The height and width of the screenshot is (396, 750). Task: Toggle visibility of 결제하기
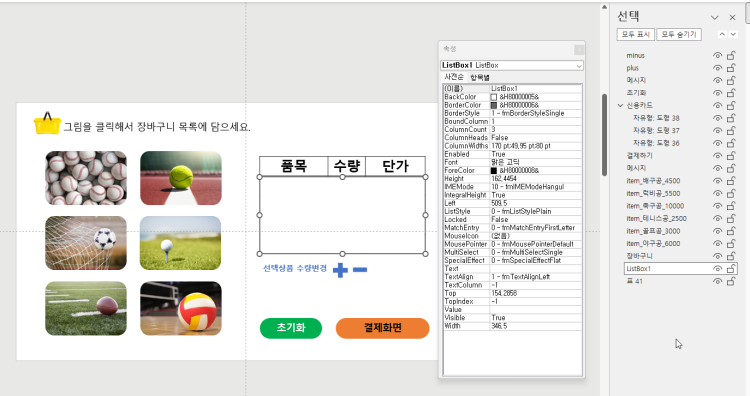point(717,155)
